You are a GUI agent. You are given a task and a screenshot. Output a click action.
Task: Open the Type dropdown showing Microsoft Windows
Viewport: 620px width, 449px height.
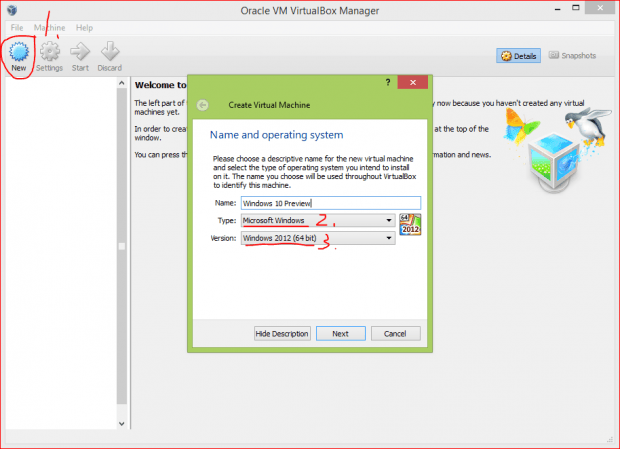[318, 220]
